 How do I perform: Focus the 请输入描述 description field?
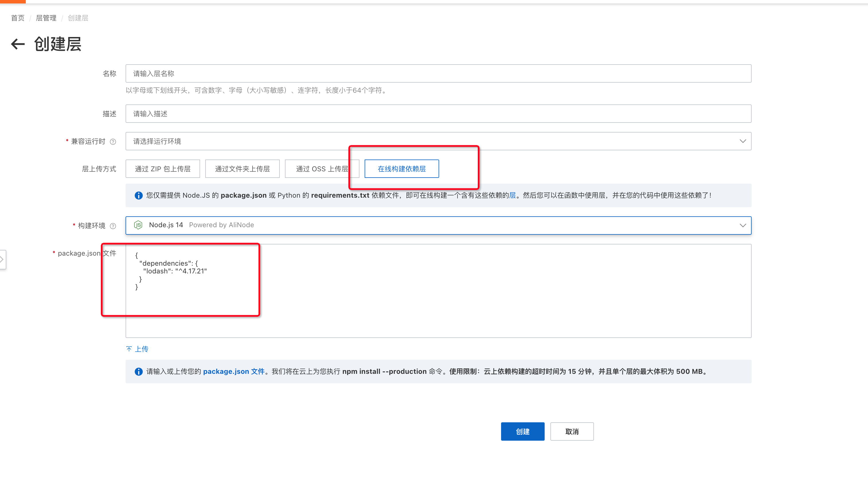tap(438, 114)
